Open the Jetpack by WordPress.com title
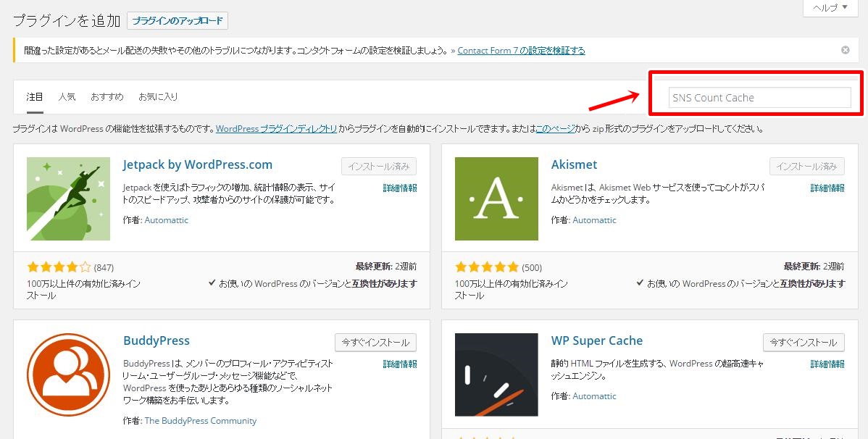 (x=198, y=165)
